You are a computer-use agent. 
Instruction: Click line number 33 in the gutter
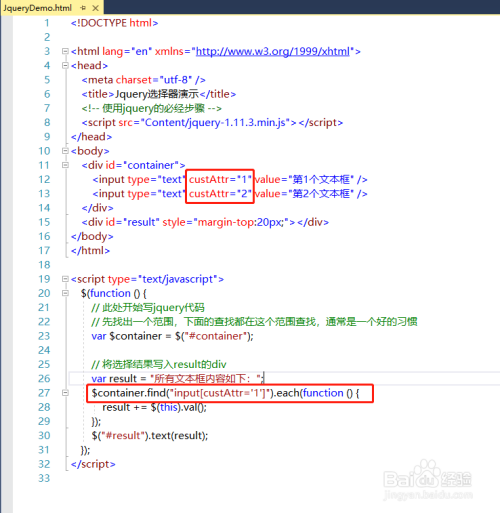[x=44, y=478]
